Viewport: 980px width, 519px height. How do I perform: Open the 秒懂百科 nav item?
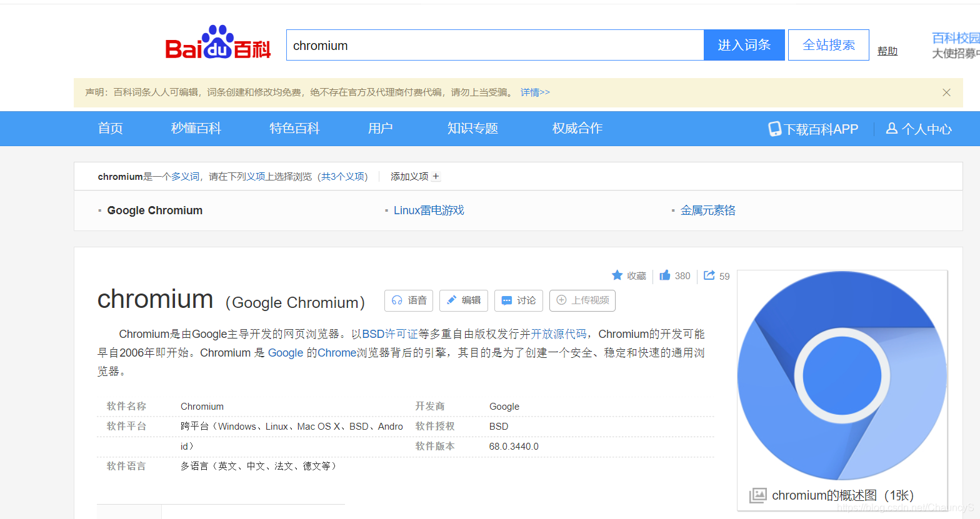pos(196,129)
